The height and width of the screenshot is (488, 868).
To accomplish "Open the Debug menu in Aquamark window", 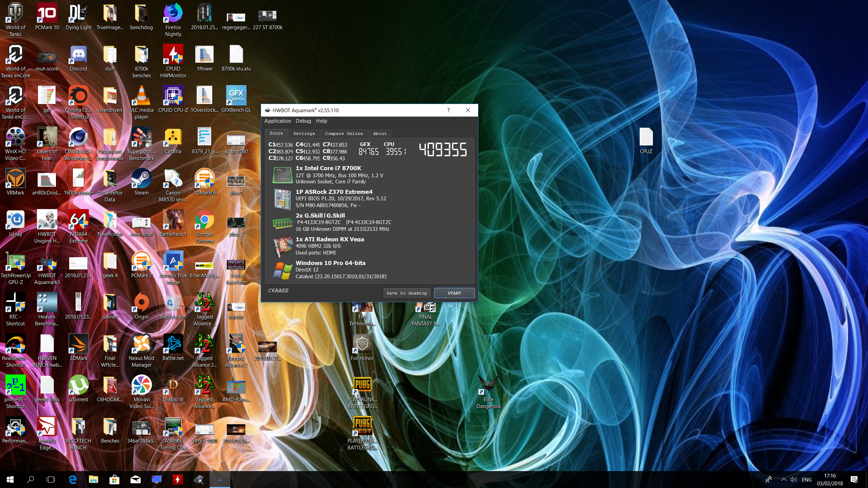I will 303,121.
